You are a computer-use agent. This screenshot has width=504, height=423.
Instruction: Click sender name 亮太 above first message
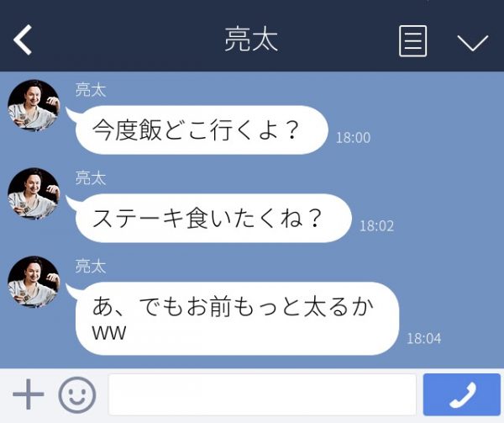tap(91, 90)
